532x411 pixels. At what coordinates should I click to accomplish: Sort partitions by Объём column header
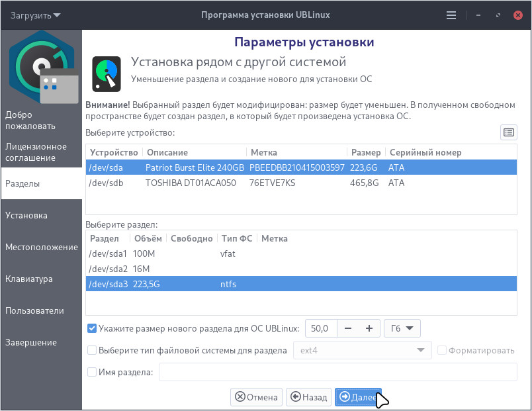point(148,238)
